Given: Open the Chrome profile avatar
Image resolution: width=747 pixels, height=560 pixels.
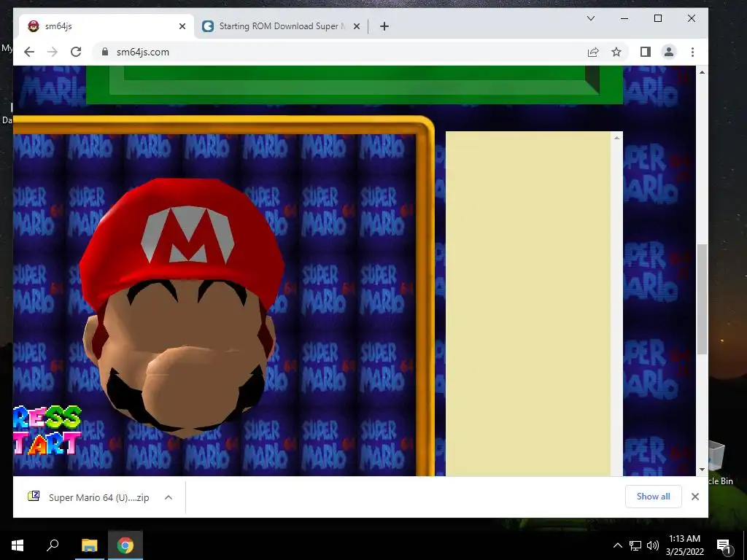Looking at the screenshot, I should [669, 52].
